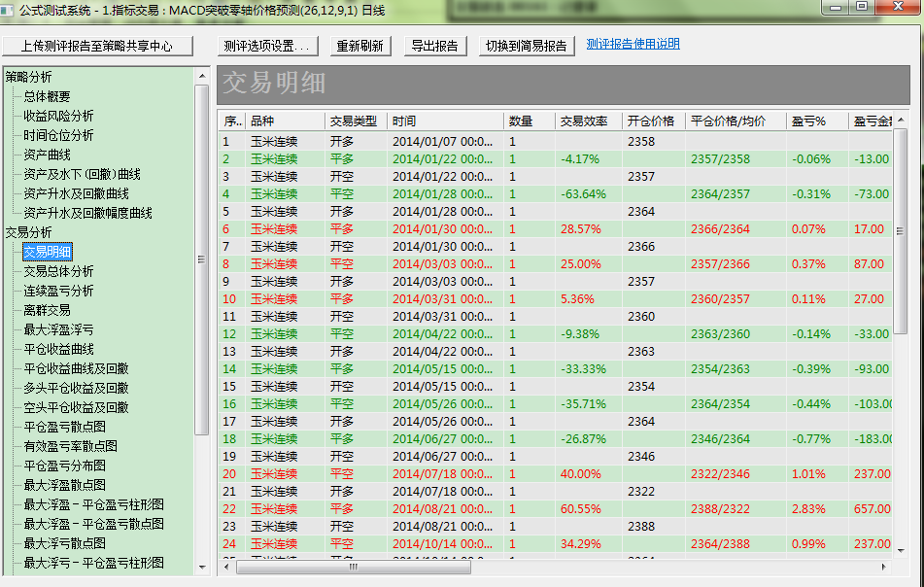Select 资产曲线 in sidebar

(x=47, y=155)
